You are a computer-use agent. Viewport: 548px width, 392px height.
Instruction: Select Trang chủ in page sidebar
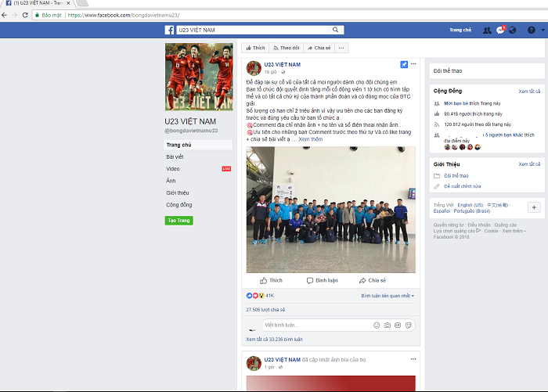tap(198, 145)
